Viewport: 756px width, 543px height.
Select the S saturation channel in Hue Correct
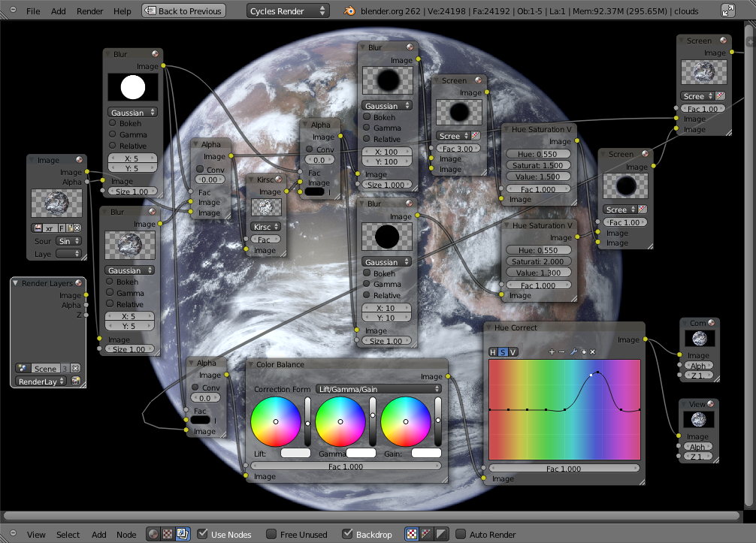[503, 352]
